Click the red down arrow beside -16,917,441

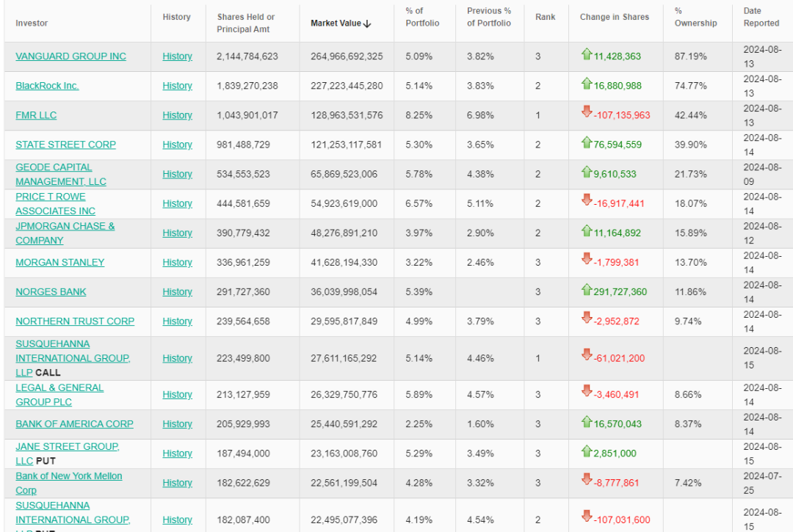point(587,200)
